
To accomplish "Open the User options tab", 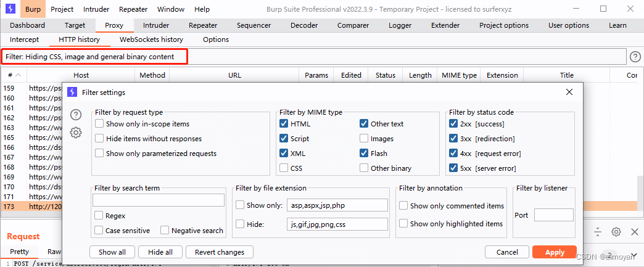I will click(568, 25).
